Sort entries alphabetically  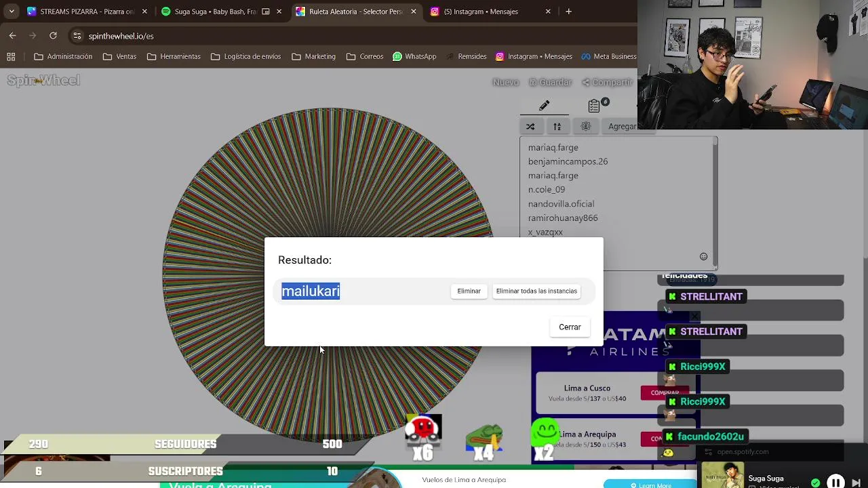(557, 127)
